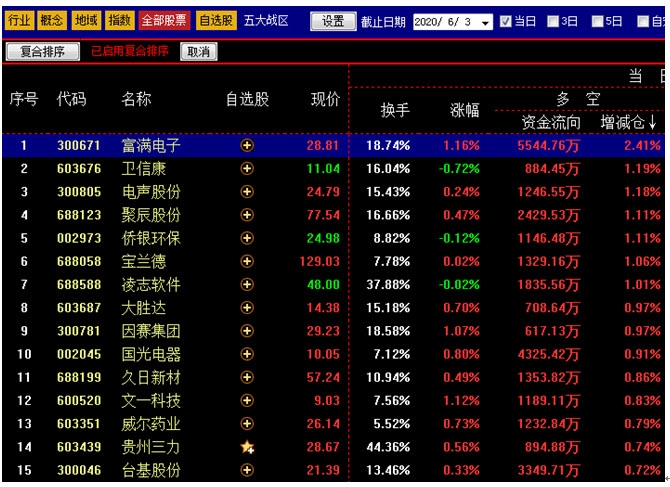The height and width of the screenshot is (487, 670).
Task: Add 威尔药业 to watchlist with plus icon
Action: click(247, 423)
